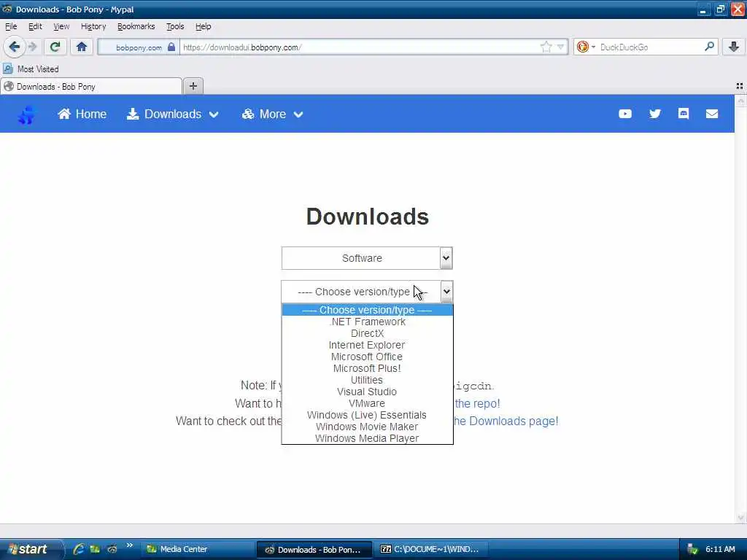
Task: Reload the page with the refresh icon
Action: pyautogui.click(x=55, y=47)
